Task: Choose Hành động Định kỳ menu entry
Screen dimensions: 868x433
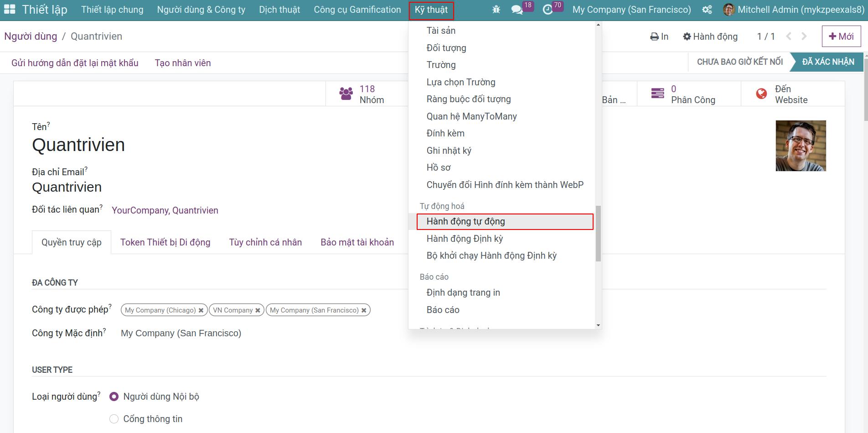Action: [465, 239]
